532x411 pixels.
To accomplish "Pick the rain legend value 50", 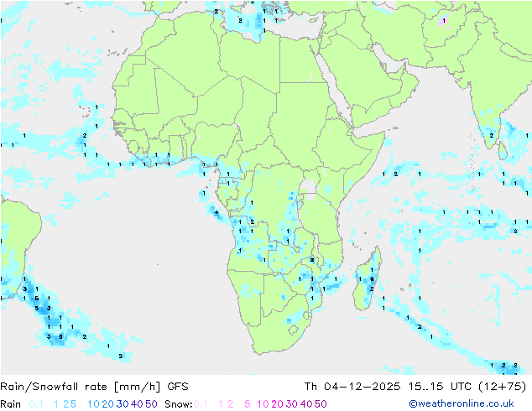I will click(151, 404).
